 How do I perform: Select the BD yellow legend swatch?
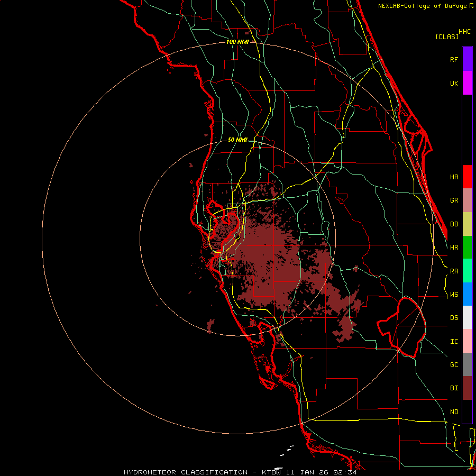[467, 224]
